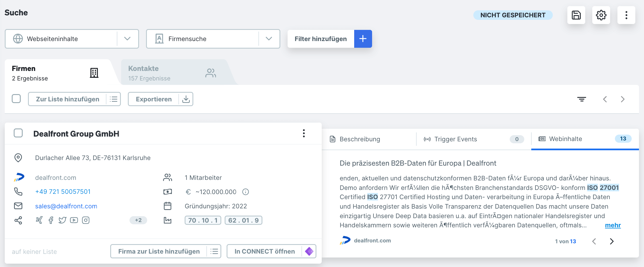Open the Beschreibung tab
644x267 pixels.
click(x=359, y=139)
